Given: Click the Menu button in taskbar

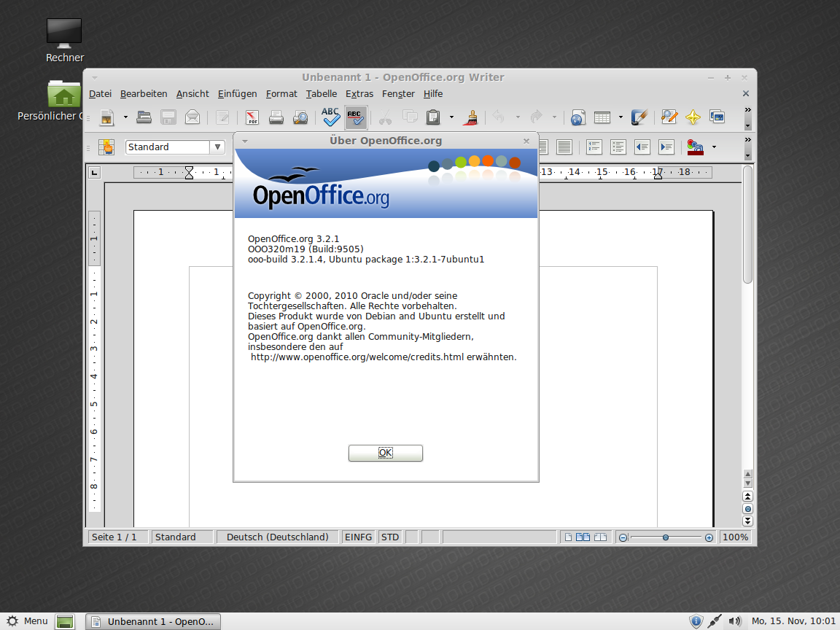Looking at the screenshot, I should [28, 621].
